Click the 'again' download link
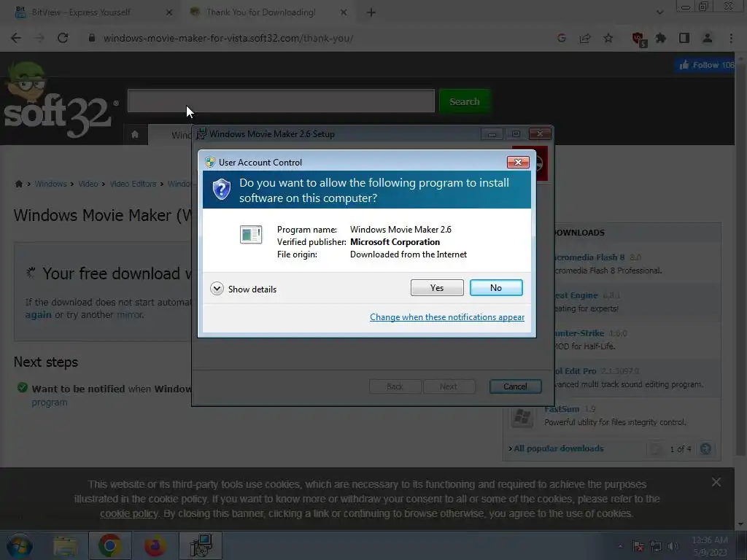The image size is (747, 560). point(38,315)
